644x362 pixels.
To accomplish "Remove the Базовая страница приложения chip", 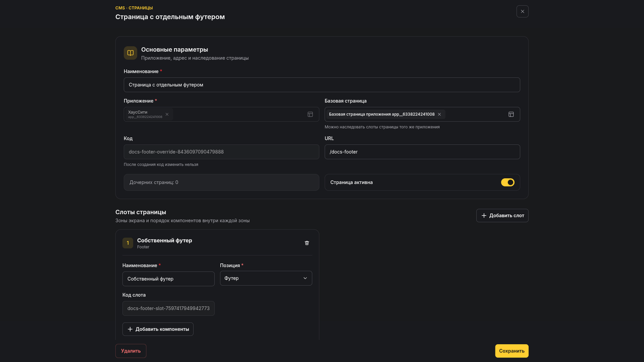I will pos(440,114).
